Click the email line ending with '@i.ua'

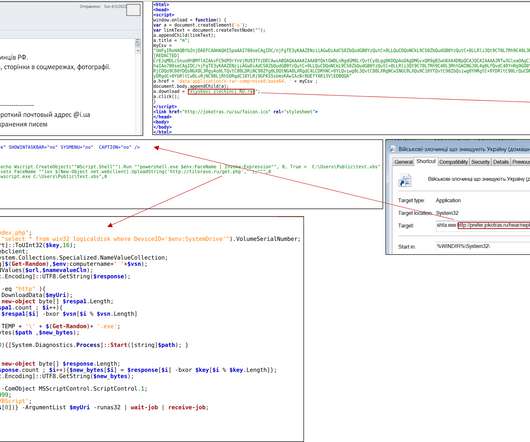pos(45,115)
